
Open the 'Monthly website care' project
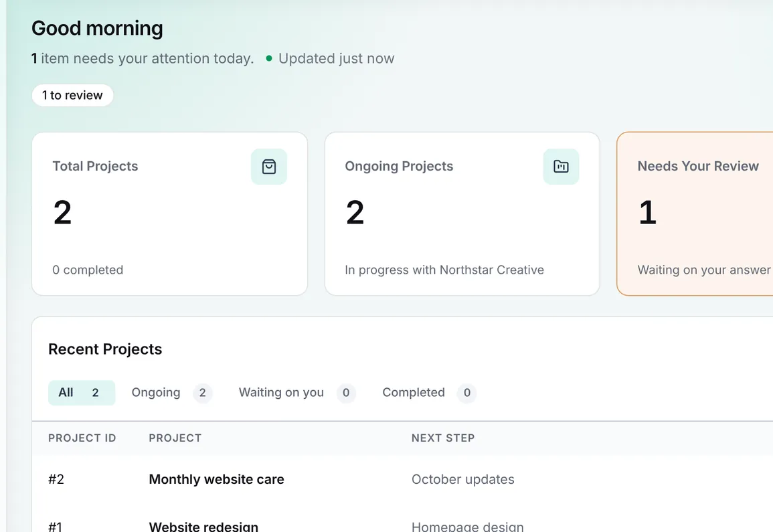pos(216,479)
